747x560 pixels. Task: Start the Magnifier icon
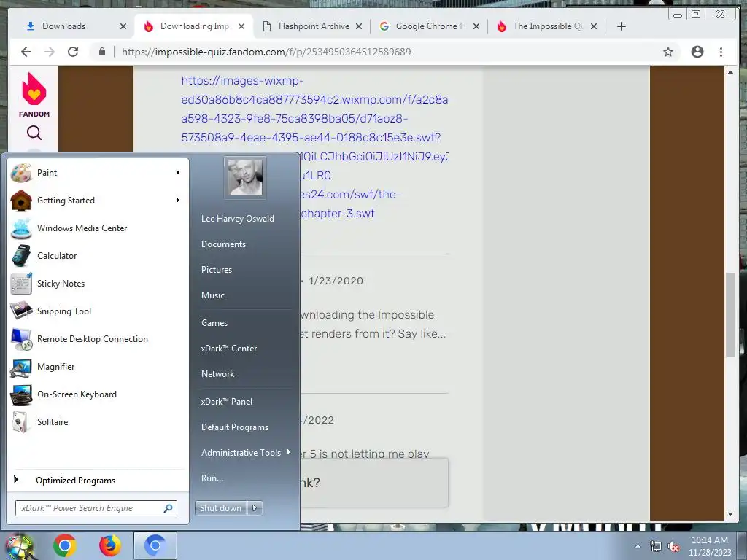click(21, 367)
